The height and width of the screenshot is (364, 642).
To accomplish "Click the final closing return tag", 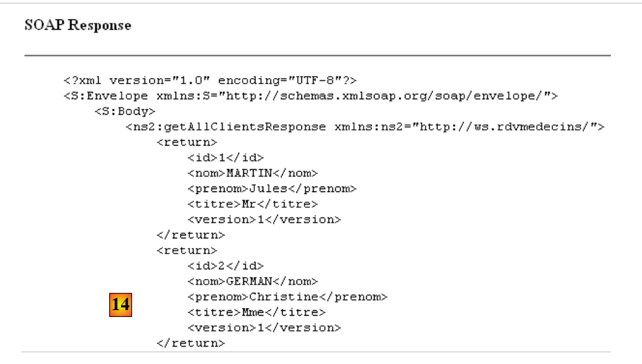I will pos(191,343).
